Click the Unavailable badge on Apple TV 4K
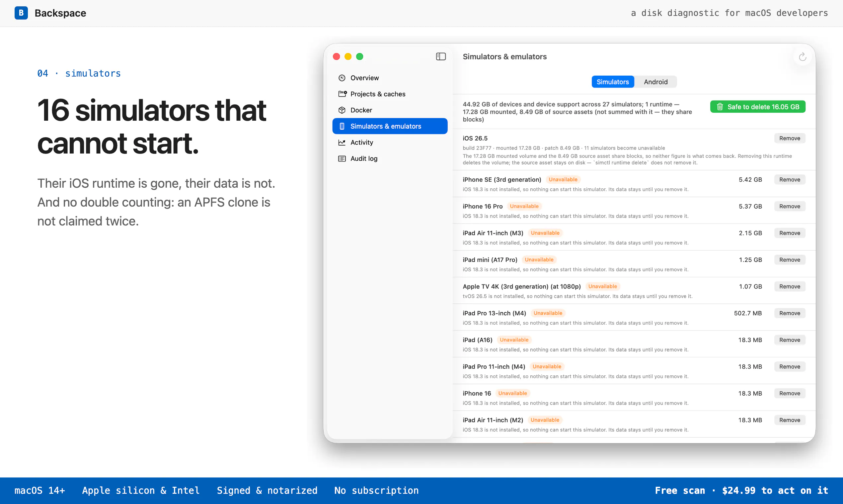This screenshot has width=843, height=504. [x=603, y=286]
